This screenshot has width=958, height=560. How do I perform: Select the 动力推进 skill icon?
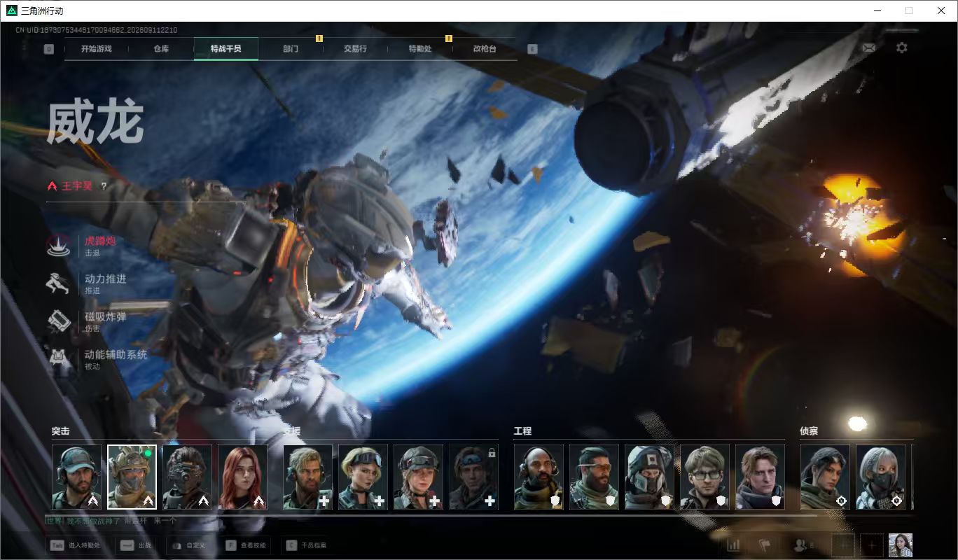[59, 283]
